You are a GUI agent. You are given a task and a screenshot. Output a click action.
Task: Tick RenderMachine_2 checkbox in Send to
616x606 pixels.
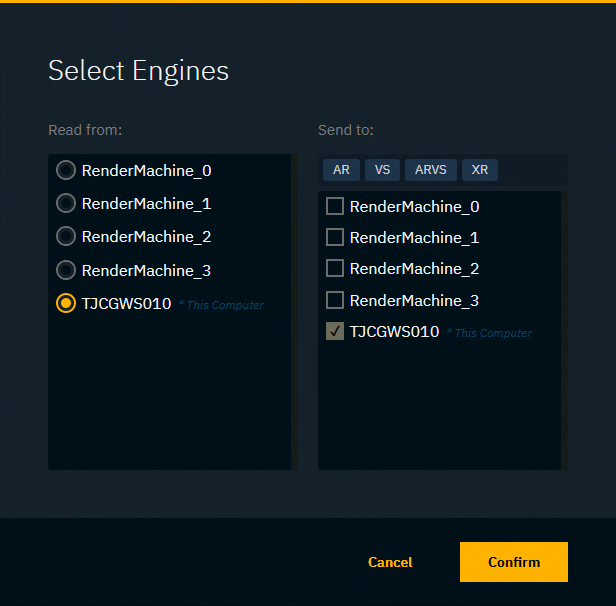pos(335,269)
